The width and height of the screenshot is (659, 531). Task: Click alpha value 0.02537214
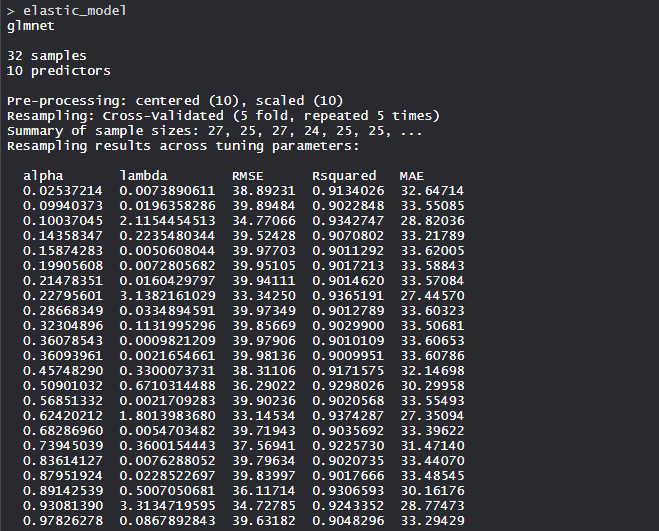coord(63,191)
